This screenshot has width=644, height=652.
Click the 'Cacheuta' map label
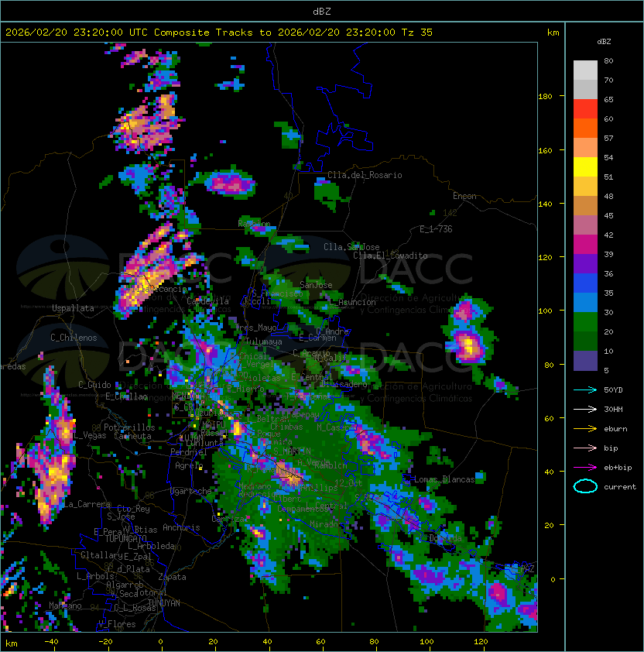pyautogui.click(x=132, y=436)
